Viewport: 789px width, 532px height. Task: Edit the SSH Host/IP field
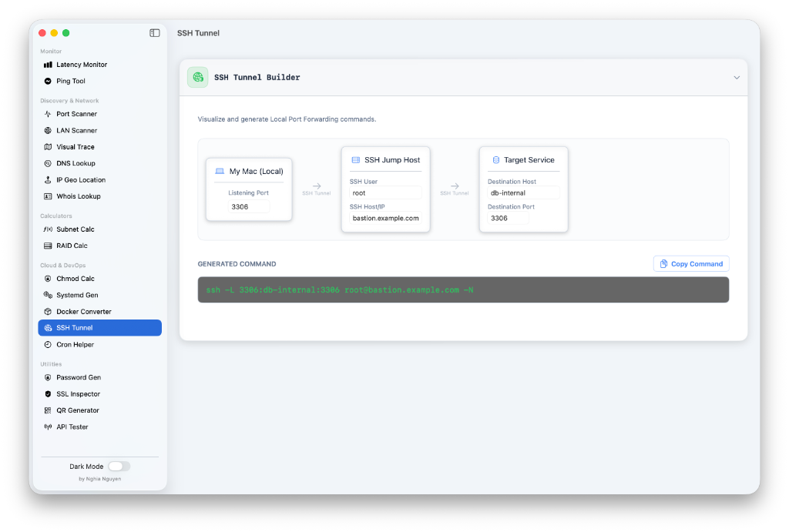point(385,218)
